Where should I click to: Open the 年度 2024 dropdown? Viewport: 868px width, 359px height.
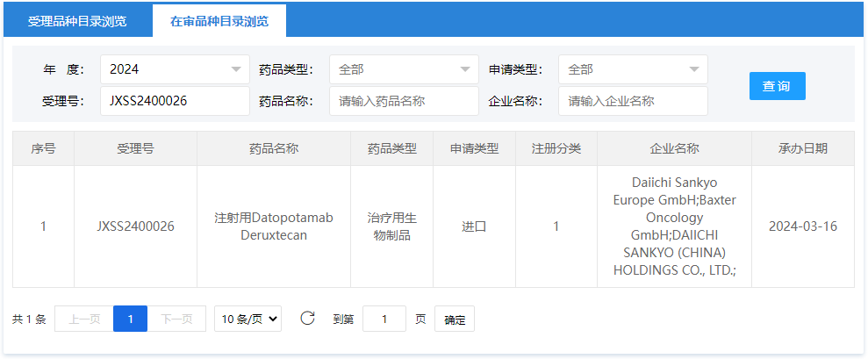(175, 69)
